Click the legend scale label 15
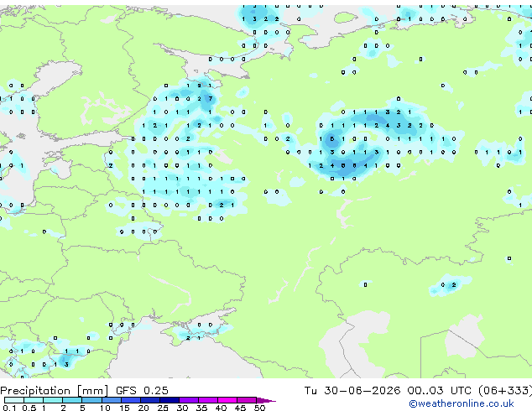532x411 pixels. tap(124, 408)
